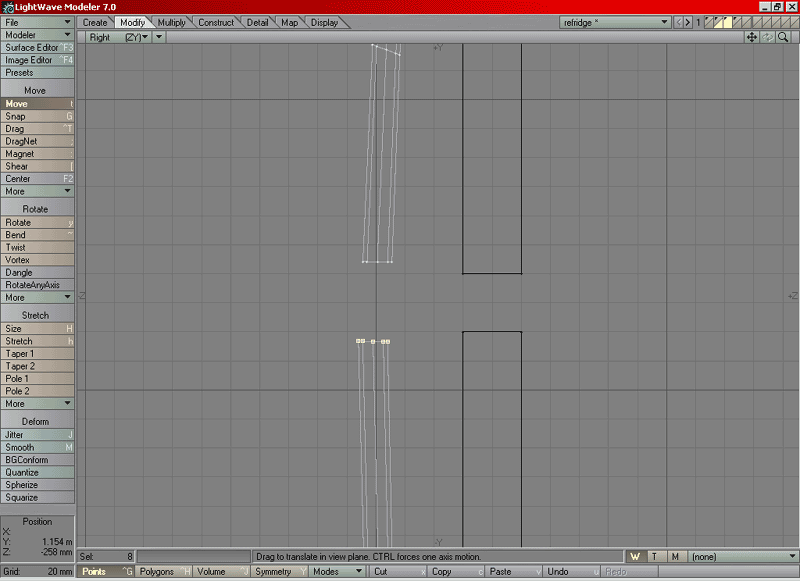The width and height of the screenshot is (800, 581).
Task: Open the refridge object dropdown
Action: 615,22
